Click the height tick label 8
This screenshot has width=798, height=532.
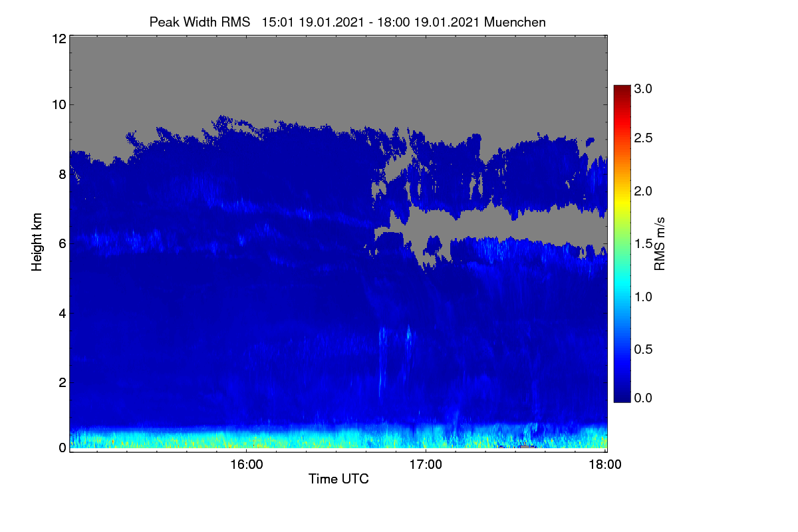[x=62, y=174]
